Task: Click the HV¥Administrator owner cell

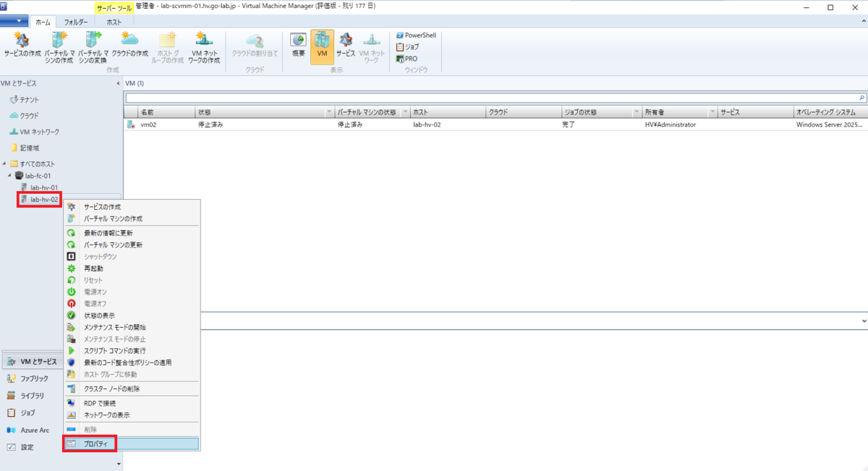Action: click(x=671, y=124)
